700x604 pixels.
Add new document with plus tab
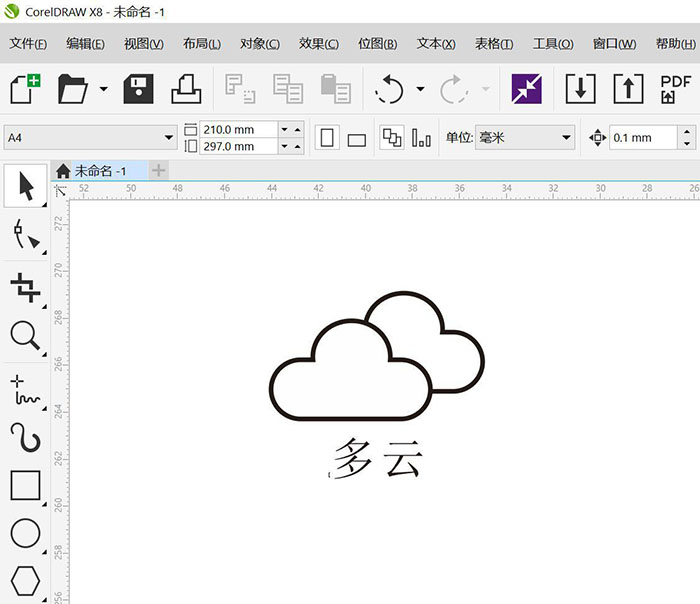pos(159,171)
